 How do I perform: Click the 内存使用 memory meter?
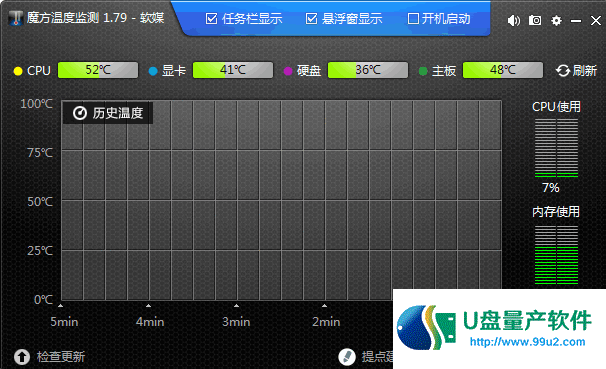[557, 255]
